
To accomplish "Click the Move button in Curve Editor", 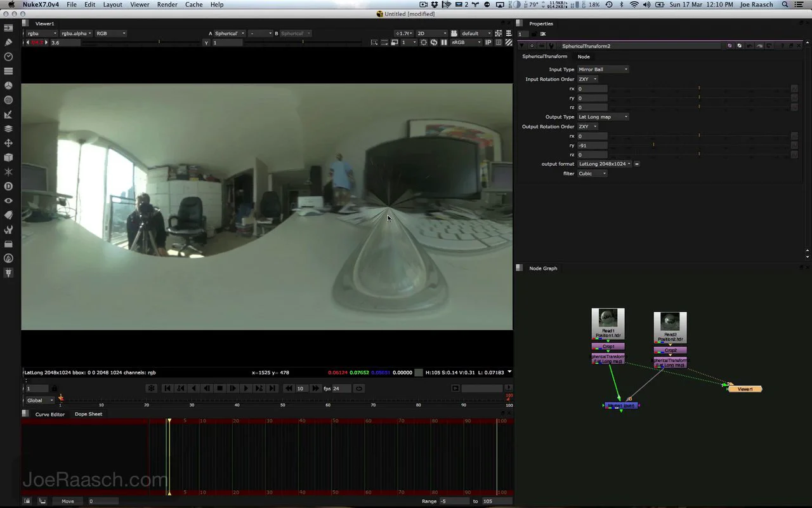I will tap(67, 501).
